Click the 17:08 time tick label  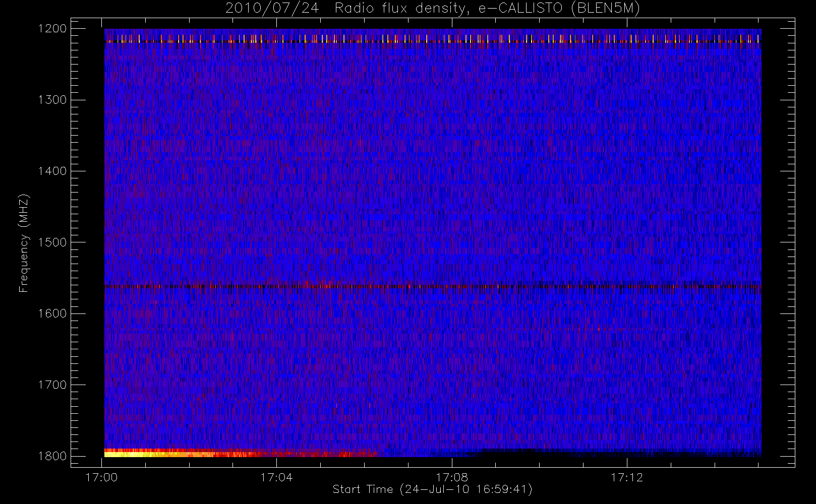[452, 477]
